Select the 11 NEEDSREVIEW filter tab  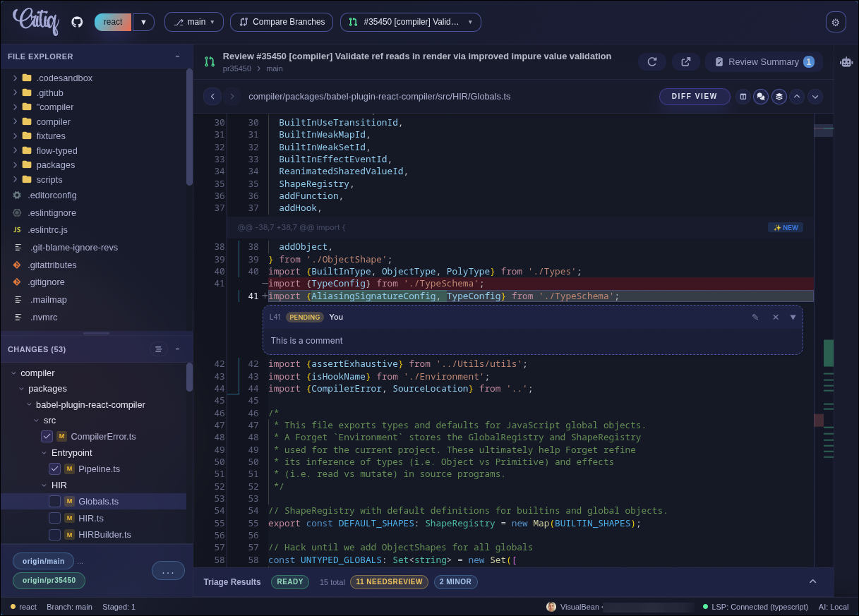click(389, 581)
